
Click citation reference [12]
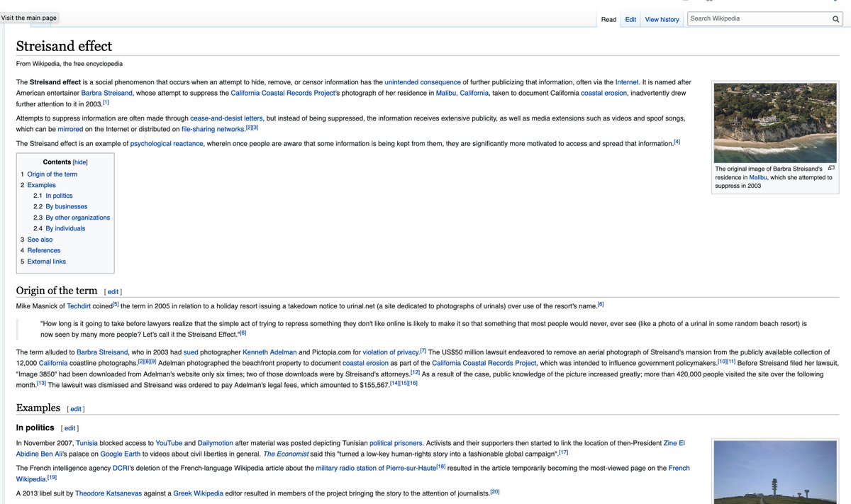pos(416,371)
